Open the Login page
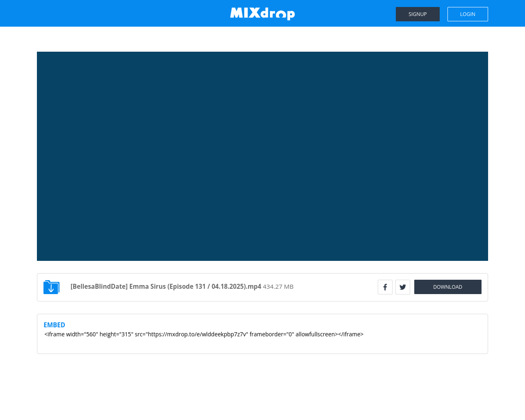This screenshot has width=525, height=420. [468, 14]
